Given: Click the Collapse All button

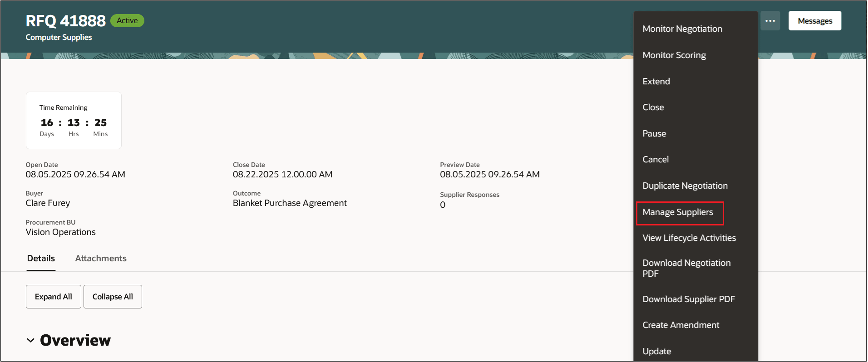Looking at the screenshot, I should pos(113,297).
